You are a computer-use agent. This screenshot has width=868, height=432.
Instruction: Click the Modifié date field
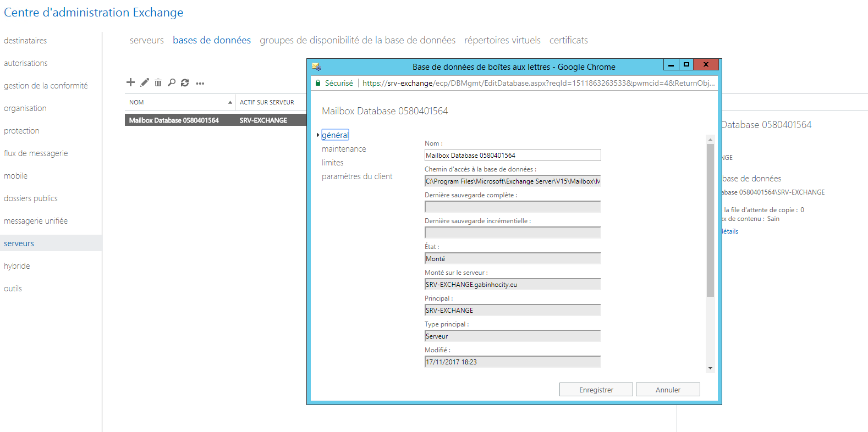513,362
